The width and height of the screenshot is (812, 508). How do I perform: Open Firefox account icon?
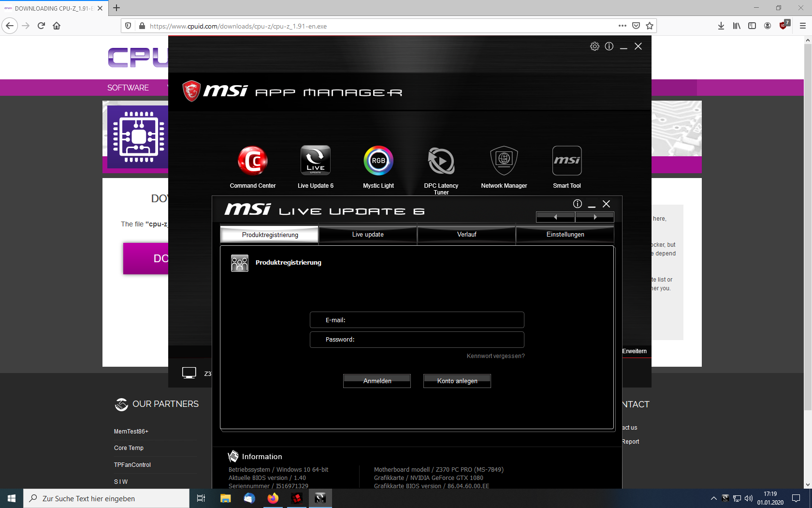click(768, 26)
